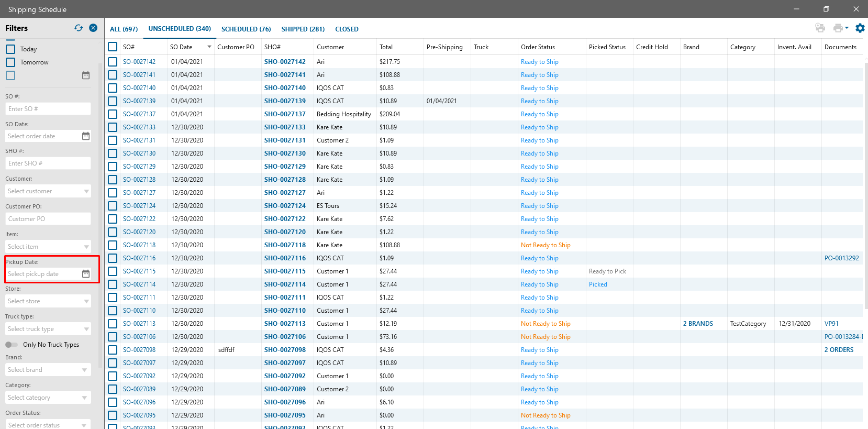Open the Select customer dropdown

48,191
